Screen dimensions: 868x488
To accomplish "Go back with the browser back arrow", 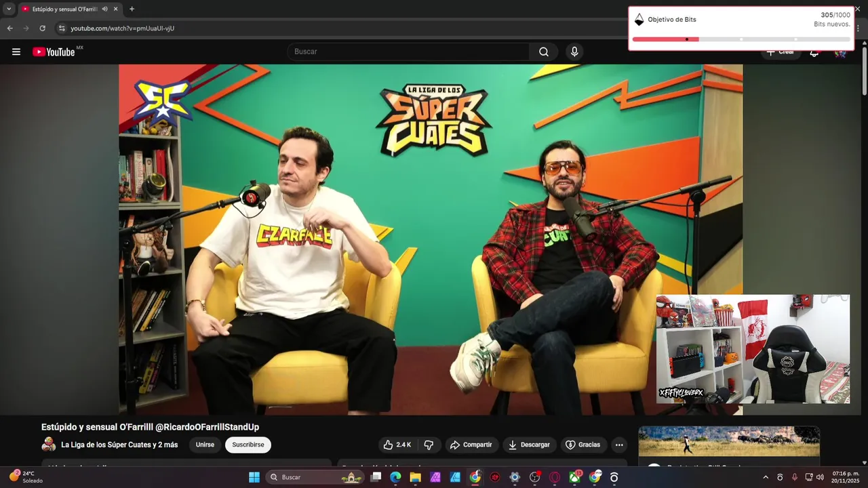I will [x=9, y=28].
